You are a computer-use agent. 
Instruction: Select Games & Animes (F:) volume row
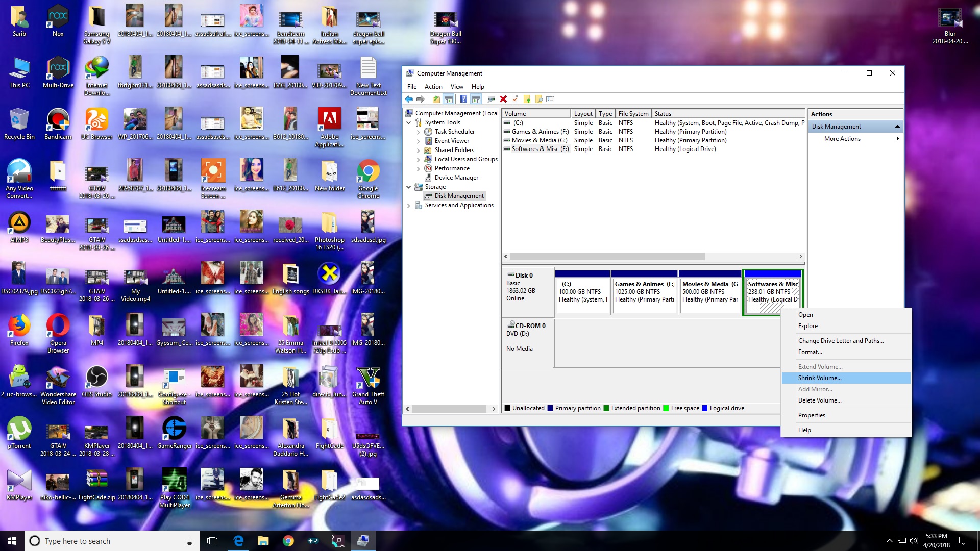[x=653, y=132]
